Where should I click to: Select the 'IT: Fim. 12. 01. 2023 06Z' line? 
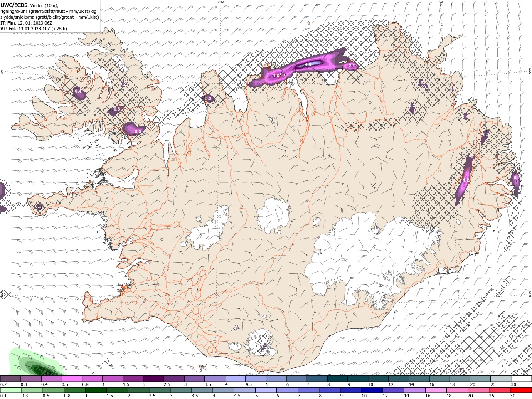pyautogui.click(x=26, y=23)
